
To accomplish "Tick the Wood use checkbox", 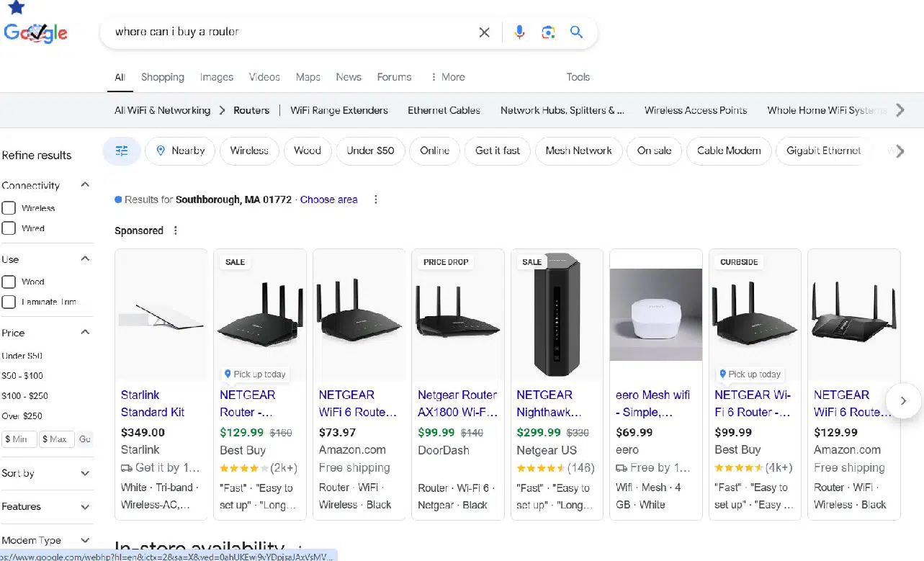I will 9,282.
